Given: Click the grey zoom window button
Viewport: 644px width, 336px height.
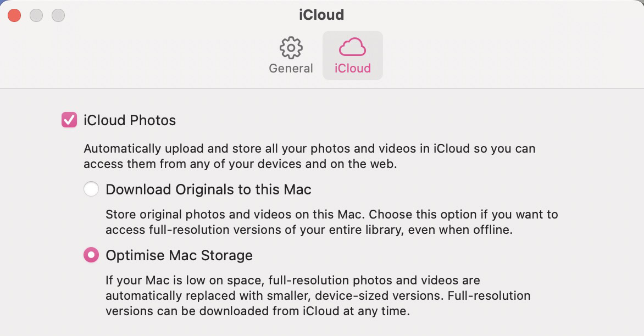Looking at the screenshot, I should [58, 15].
